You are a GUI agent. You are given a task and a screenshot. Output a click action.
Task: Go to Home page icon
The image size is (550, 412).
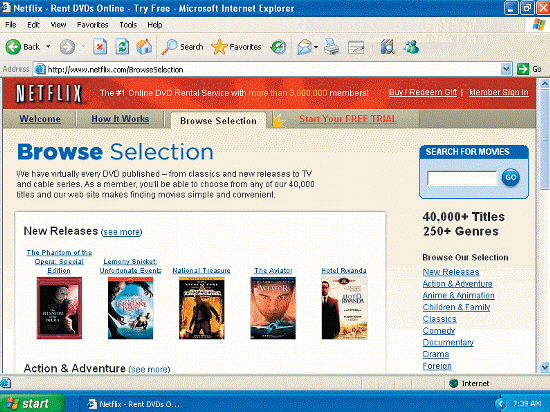(144, 47)
